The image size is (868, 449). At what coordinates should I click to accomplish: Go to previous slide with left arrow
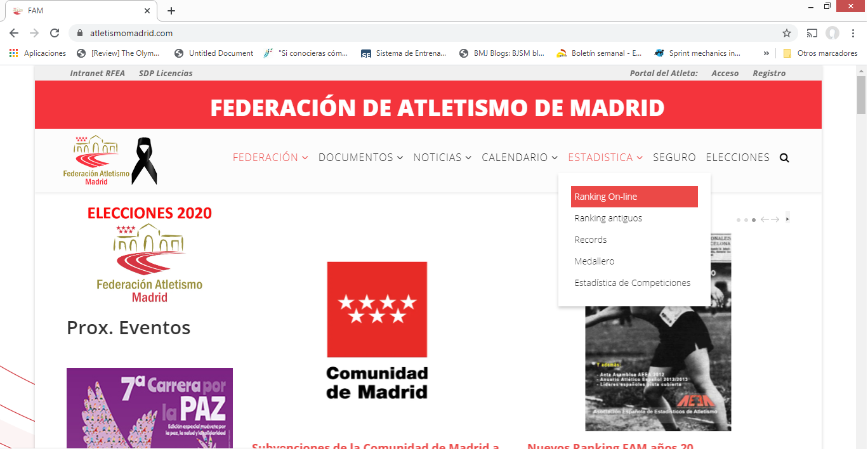765,219
